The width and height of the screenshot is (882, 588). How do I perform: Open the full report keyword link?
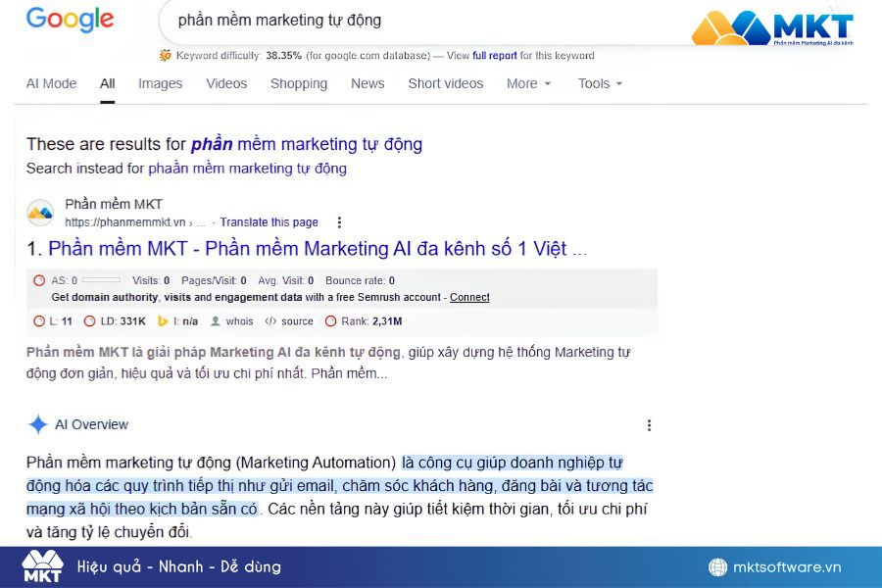(x=495, y=56)
